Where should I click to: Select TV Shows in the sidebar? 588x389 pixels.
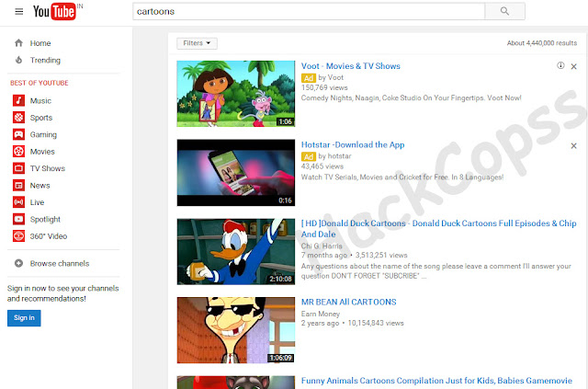(x=48, y=168)
